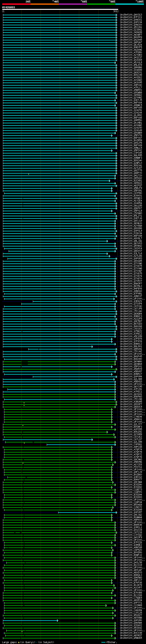The image size is (146, 644).
Task: Select hit label UniRef100_B6UF45
Action: pos(131,357)
